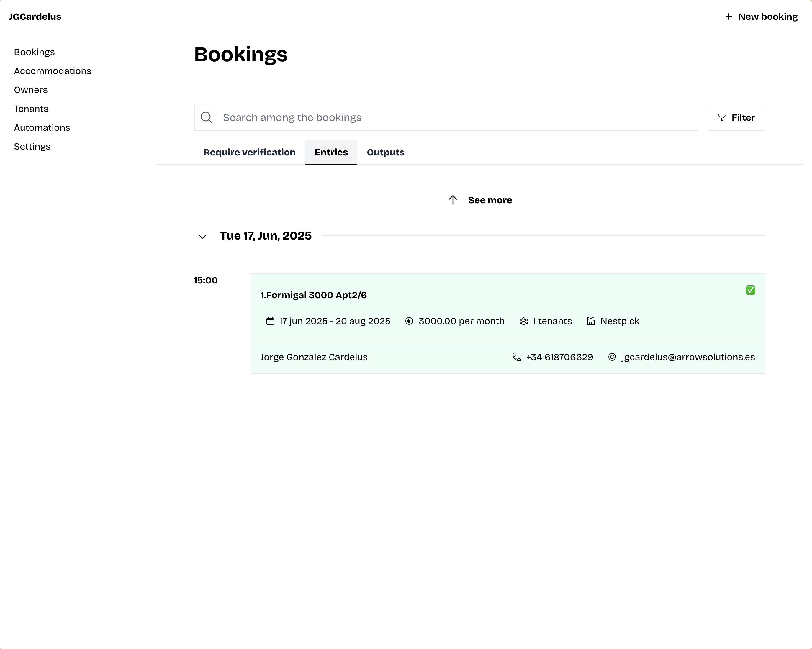This screenshot has height=649, width=812.
Task: Click the funnel icon in Filter
Action: (x=722, y=117)
